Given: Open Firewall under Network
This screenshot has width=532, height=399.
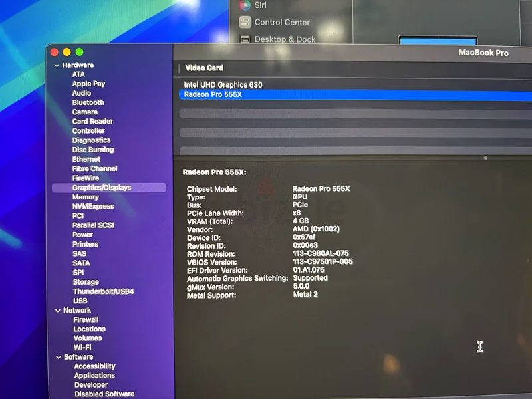Looking at the screenshot, I should (x=86, y=320).
